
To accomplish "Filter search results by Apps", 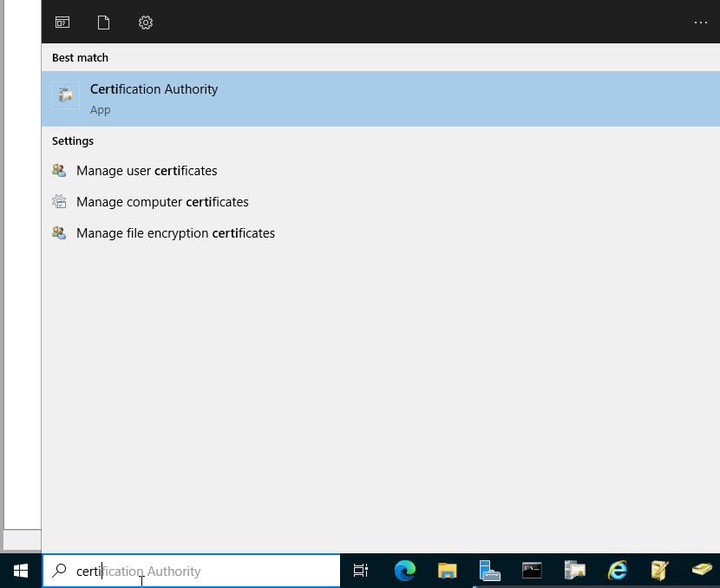I will 62,23.
